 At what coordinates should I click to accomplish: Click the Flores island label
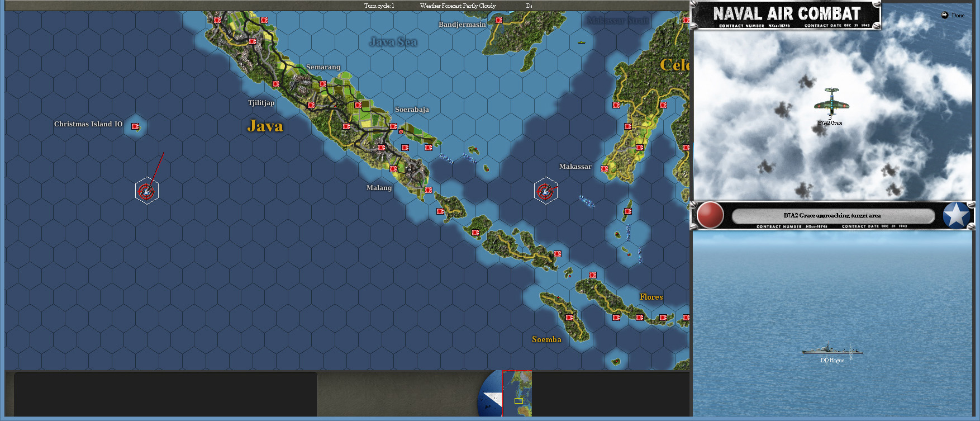pyautogui.click(x=651, y=297)
